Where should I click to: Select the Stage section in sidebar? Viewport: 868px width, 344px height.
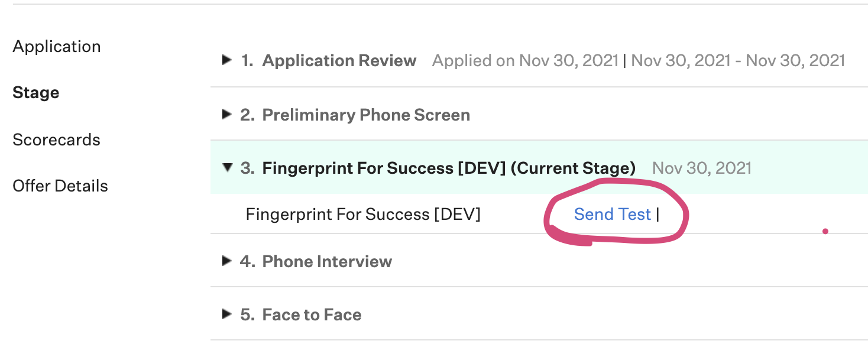36,93
